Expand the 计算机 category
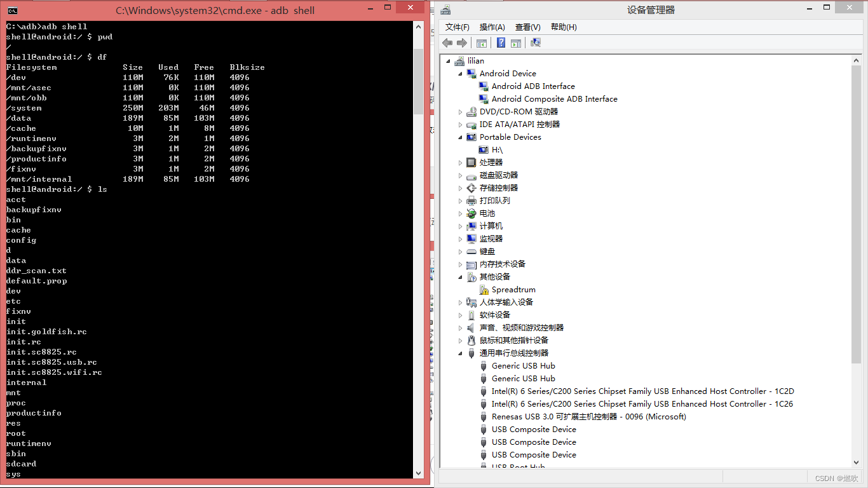 point(461,226)
